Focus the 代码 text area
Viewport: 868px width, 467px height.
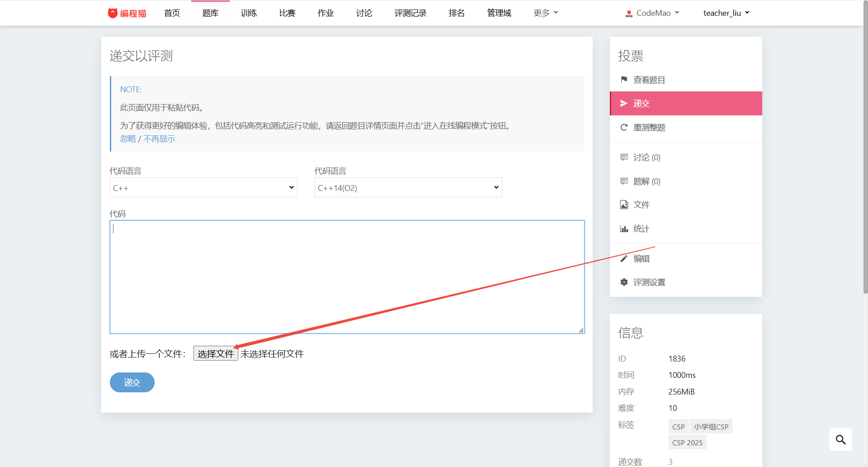coord(347,276)
